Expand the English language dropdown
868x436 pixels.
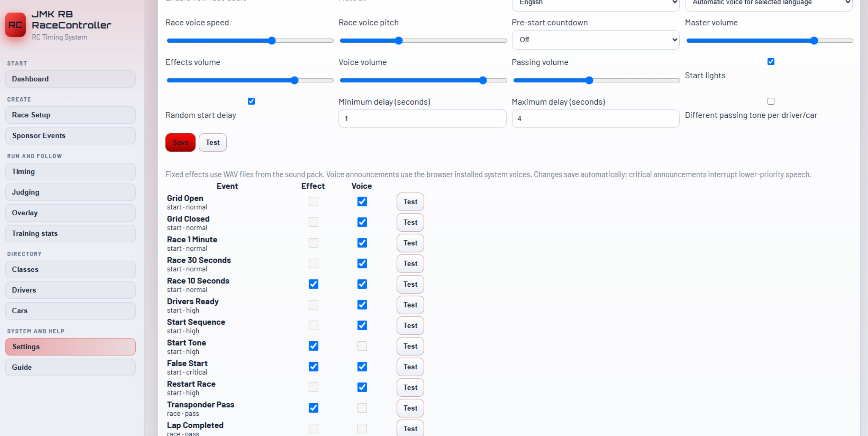point(595,3)
